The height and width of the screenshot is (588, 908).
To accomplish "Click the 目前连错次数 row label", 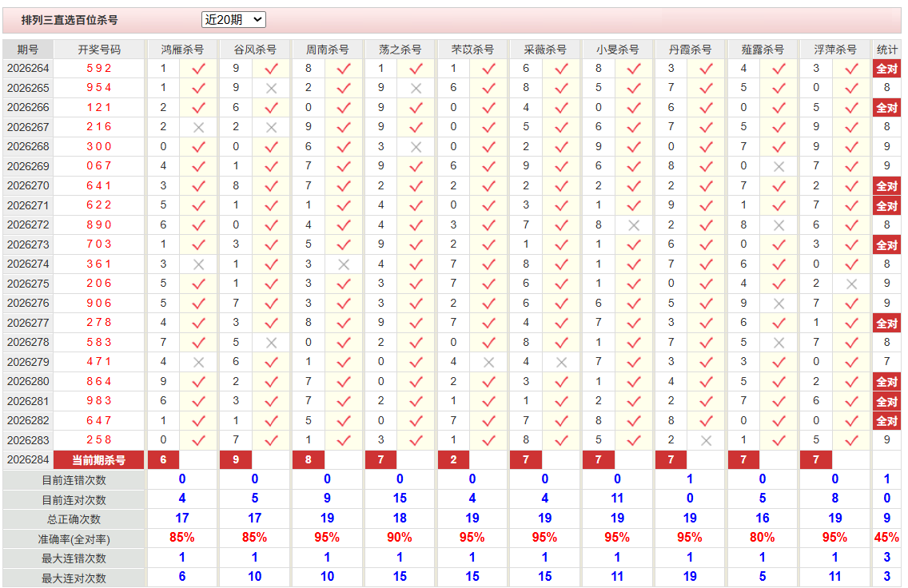I will (74, 480).
